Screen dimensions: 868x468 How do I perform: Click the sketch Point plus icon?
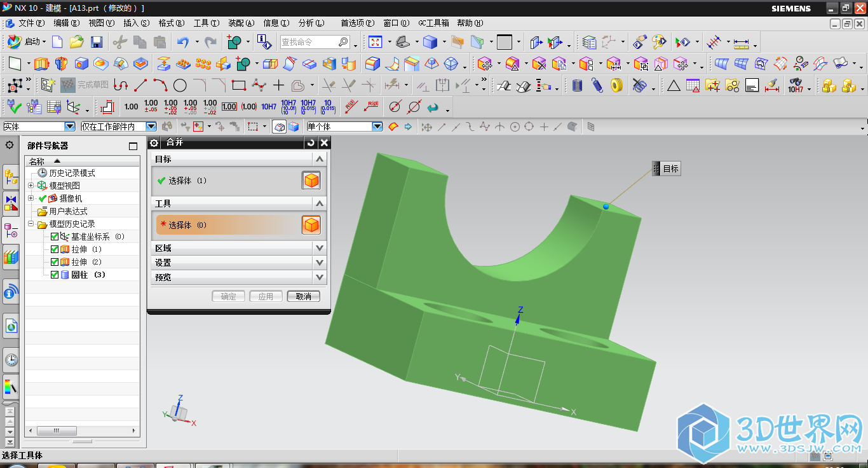278,85
